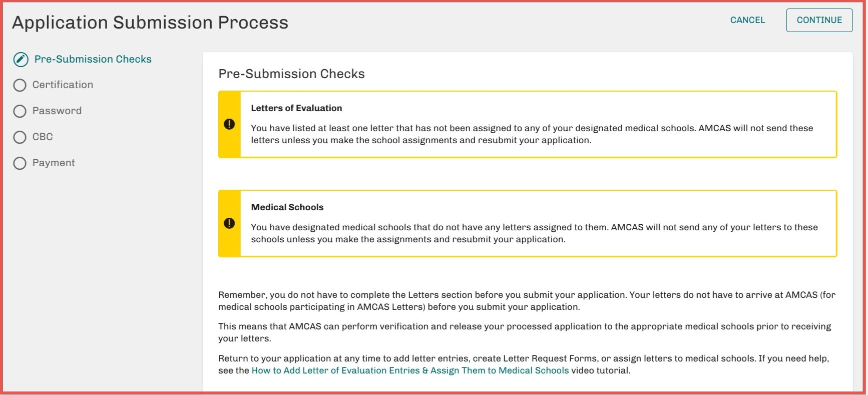Open the letter evaluation video tutorial link
Screen dimensions: 868x395
pyautogui.click(x=409, y=370)
